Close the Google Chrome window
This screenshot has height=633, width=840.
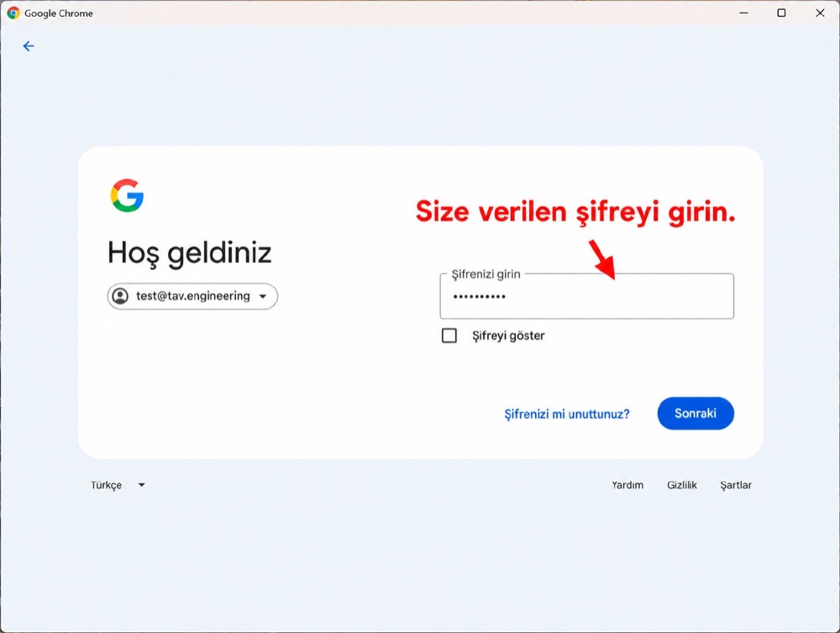point(820,13)
